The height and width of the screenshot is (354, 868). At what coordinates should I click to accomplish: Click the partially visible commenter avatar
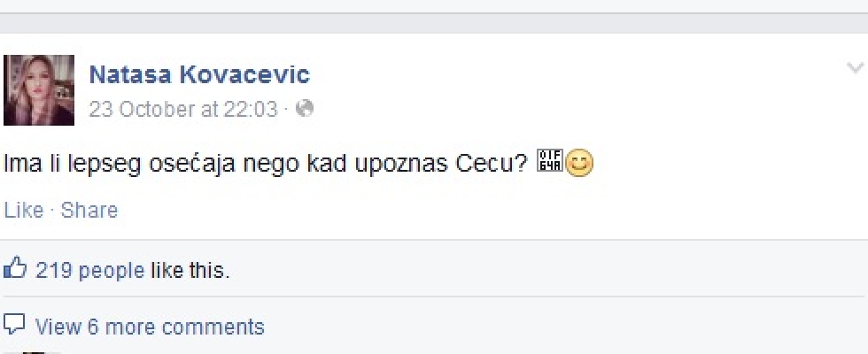[x=34, y=352]
